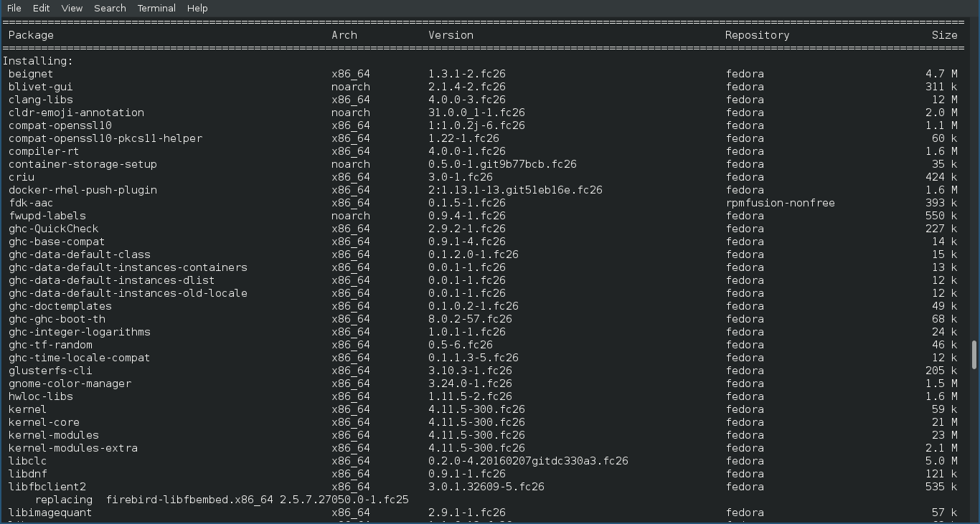Click the firebird-libfbembed replacing line
The width and height of the screenshot is (980, 524).
tap(222, 500)
